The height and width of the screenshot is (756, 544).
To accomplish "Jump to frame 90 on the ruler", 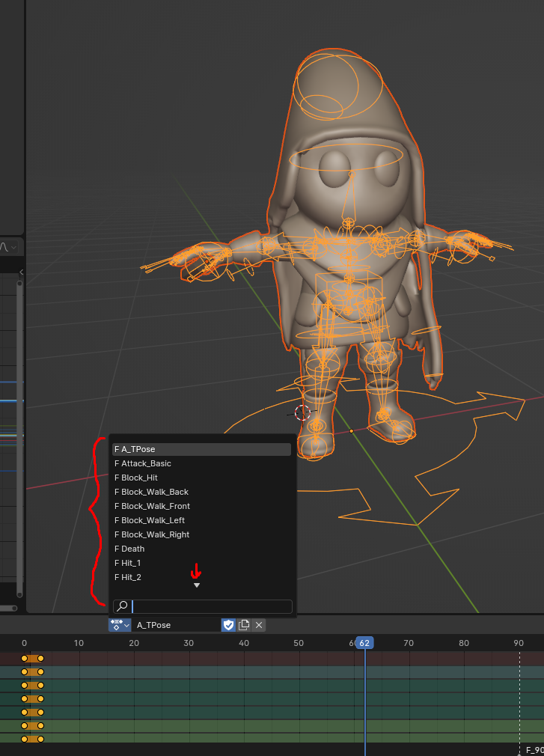I will 519,643.
